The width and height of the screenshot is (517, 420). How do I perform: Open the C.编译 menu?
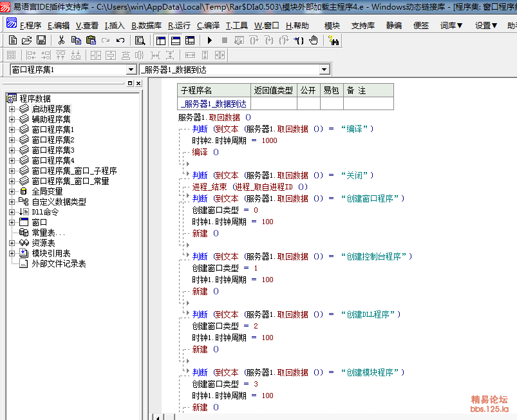(208, 25)
